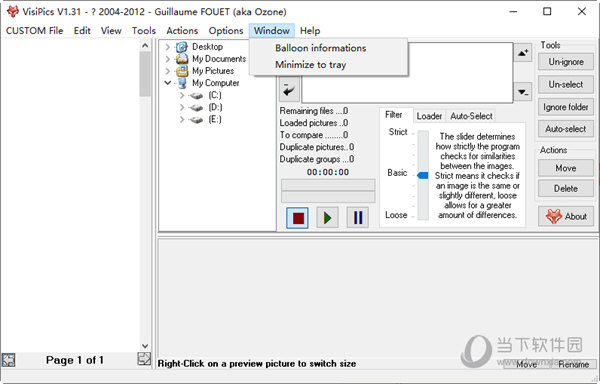Start the scan with the green Play button
Screen dimensions: 600x384
[x=327, y=218]
